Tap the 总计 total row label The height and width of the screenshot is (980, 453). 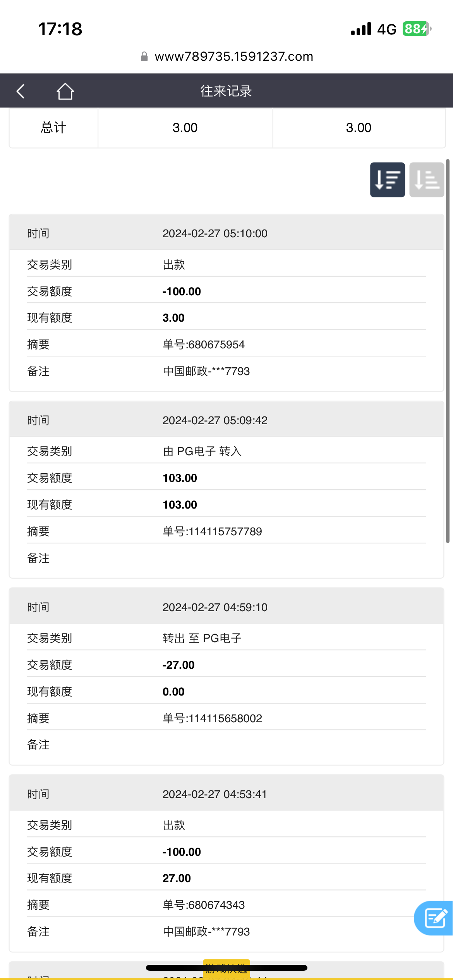point(53,128)
